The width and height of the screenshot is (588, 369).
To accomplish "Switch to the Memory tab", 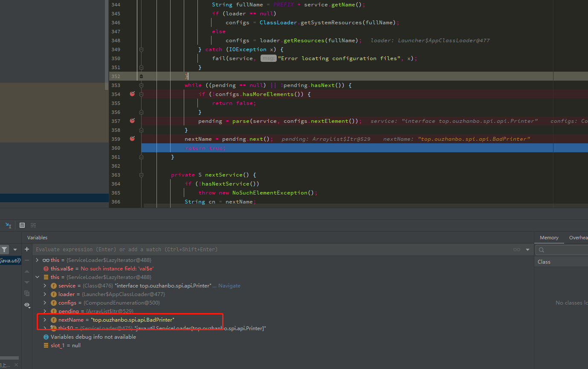I will point(549,238).
